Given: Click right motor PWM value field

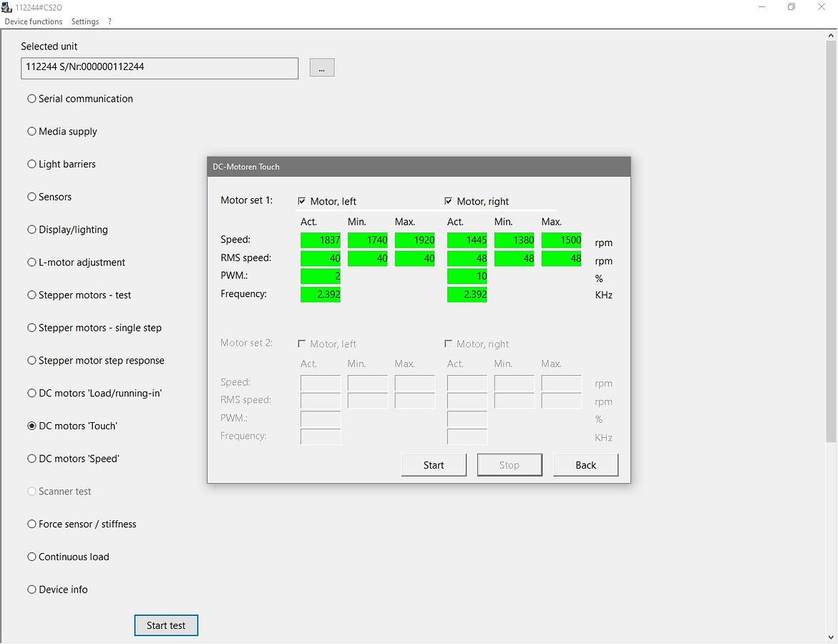Looking at the screenshot, I should click(467, 276).
